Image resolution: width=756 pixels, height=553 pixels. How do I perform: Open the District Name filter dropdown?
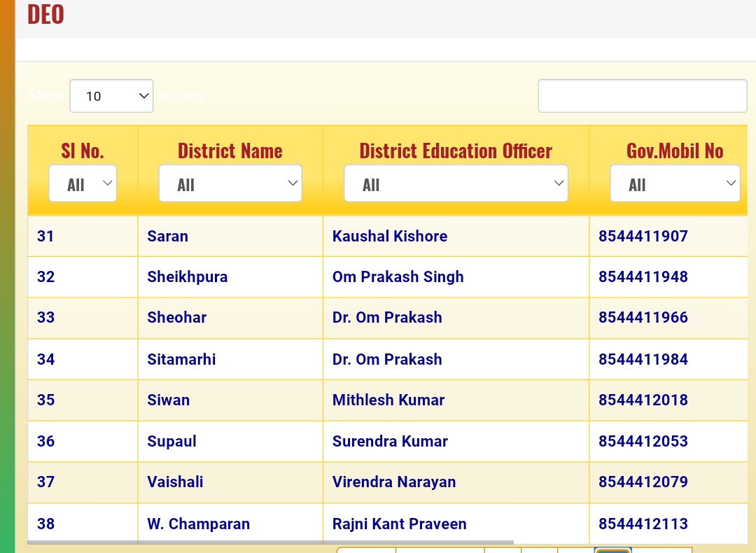click(x=230, y=183)
